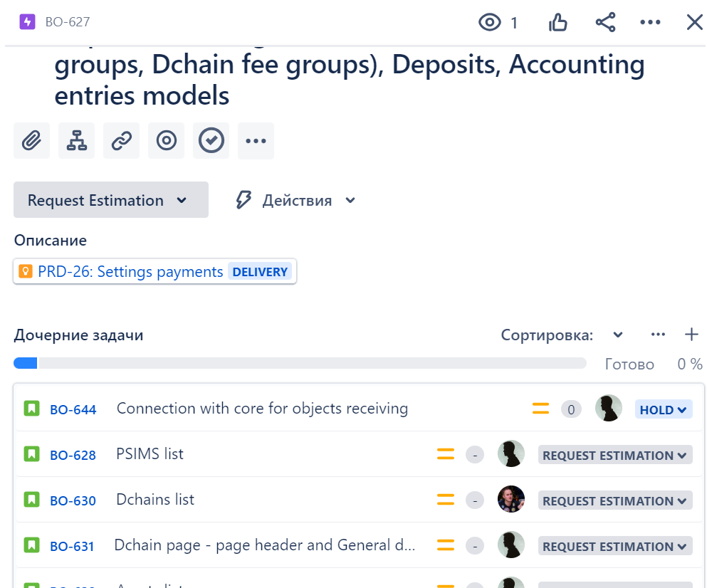Click the attach file paperclip icon

(31, 141)
